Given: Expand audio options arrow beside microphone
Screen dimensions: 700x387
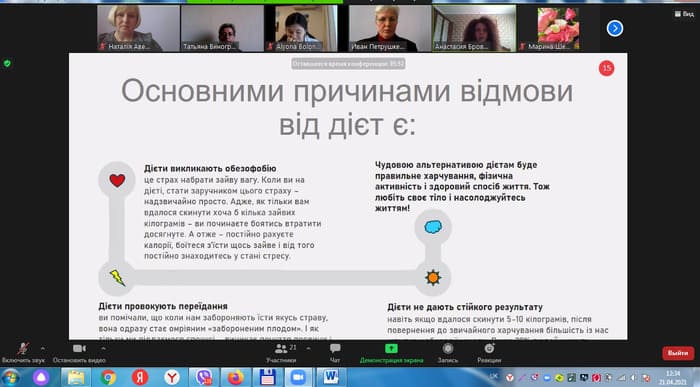Looking at the screenshot, I should tap(43, 348).
